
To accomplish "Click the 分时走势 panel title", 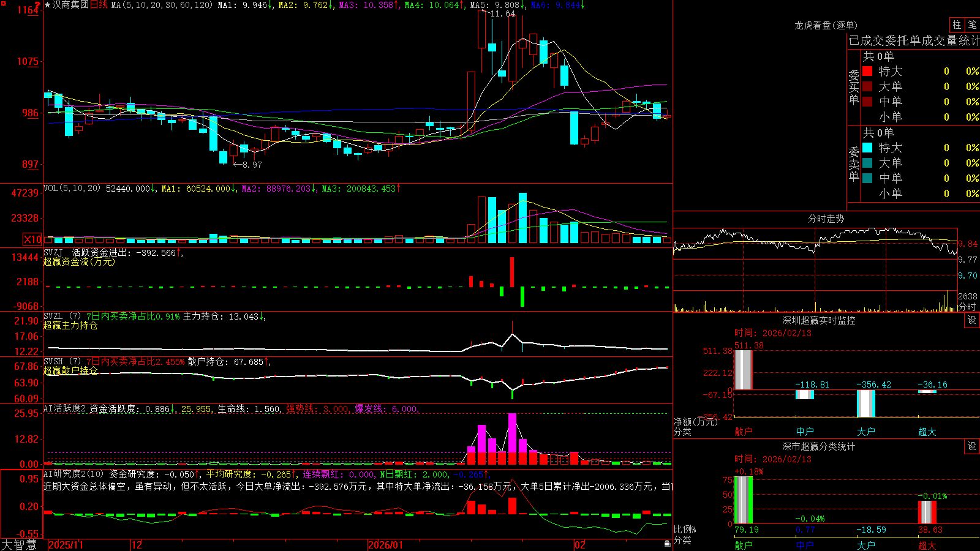I will tap(826, 219).
